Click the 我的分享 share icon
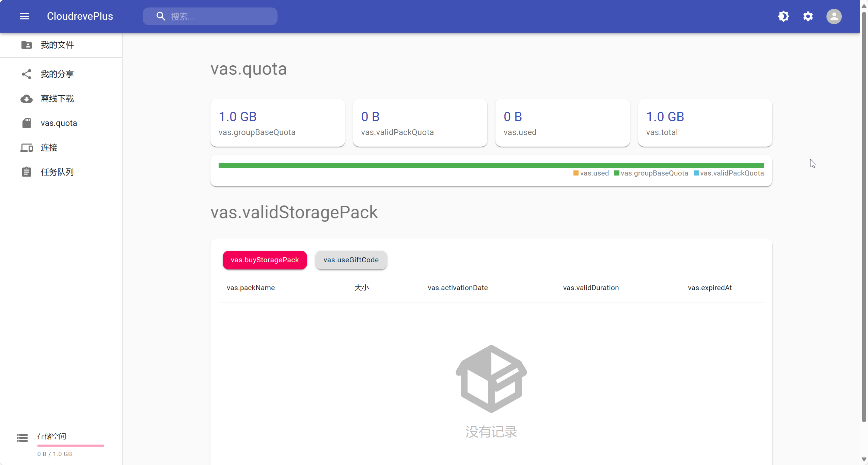 click(27, 74)
